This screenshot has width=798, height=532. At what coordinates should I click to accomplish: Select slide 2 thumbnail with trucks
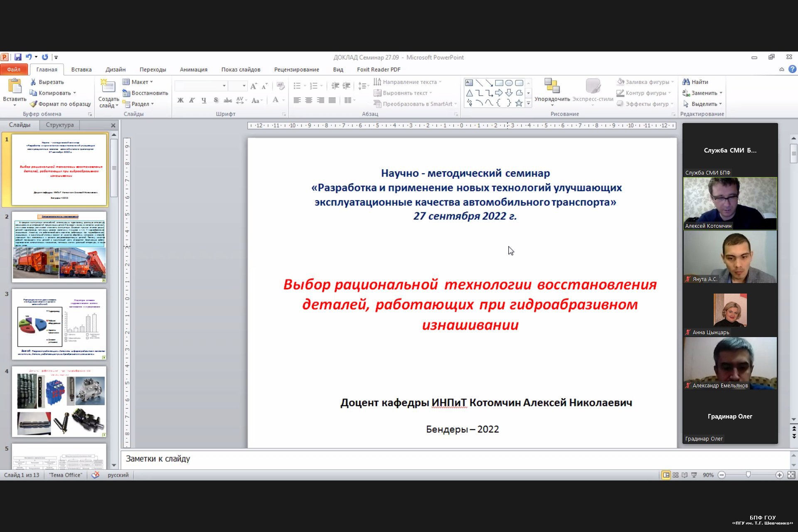[59, 247]
